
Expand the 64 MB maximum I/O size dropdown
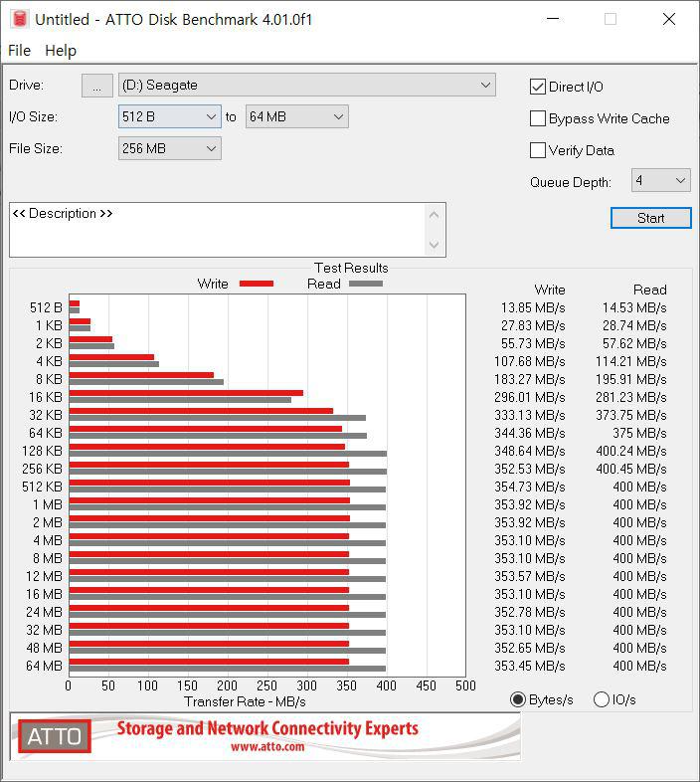pyautogui.click(x=296, y=116)
